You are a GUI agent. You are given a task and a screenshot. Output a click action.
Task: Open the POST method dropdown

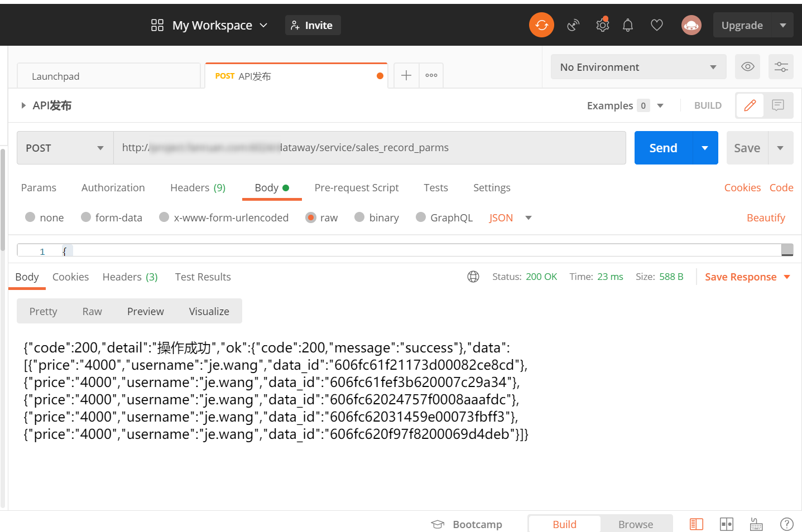[x=65, y=148]
